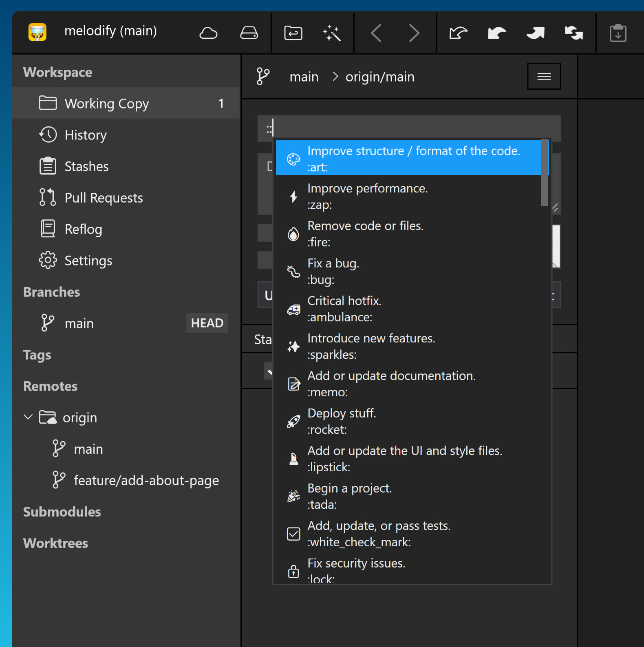
Task: Click the local drive icon in toolbar
Action: pos(249,33)
